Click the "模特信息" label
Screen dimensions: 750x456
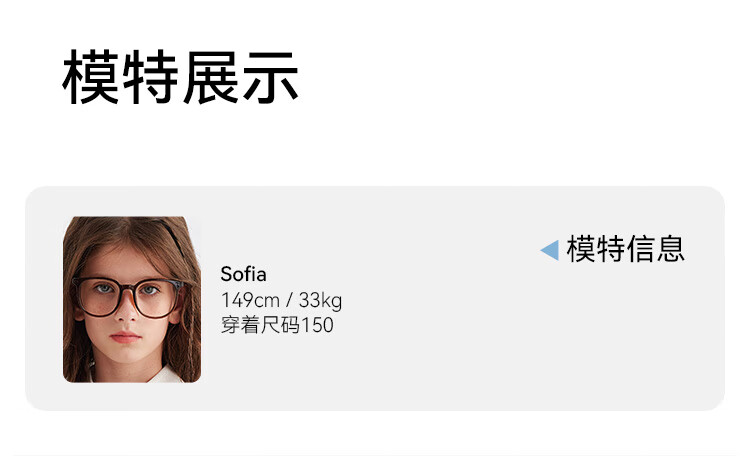[625, 249]
